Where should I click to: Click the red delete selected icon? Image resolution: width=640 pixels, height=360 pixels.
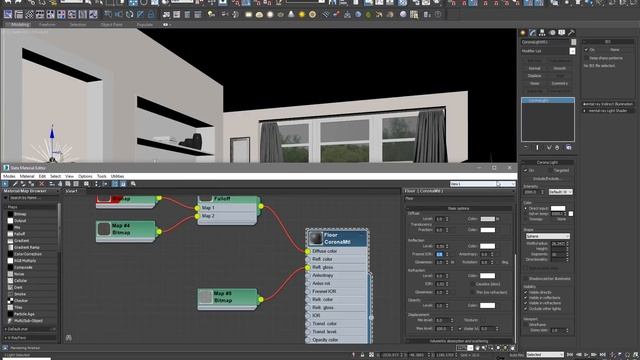pos(42,184)
